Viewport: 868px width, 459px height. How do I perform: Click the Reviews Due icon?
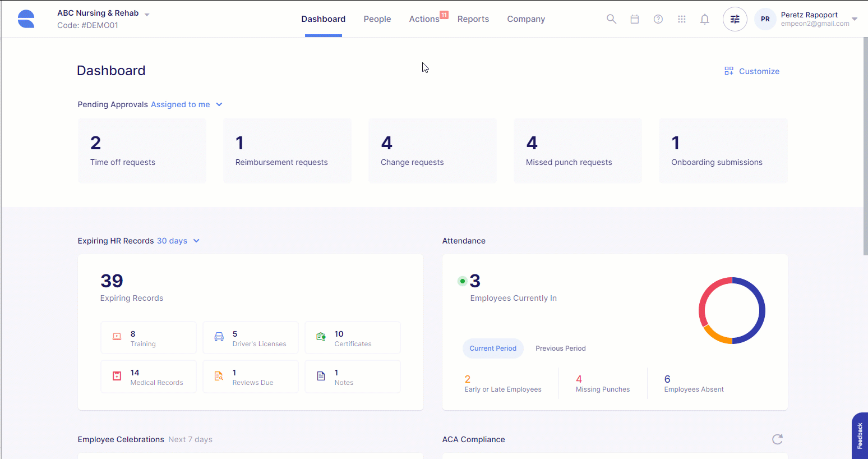(x=219, y=376)
